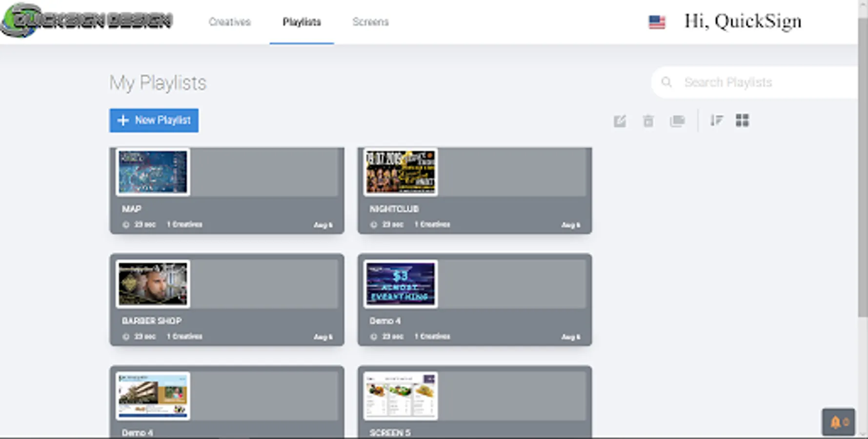
Task: Click the search magnifier icon
Action: click(x=667, y=82)
